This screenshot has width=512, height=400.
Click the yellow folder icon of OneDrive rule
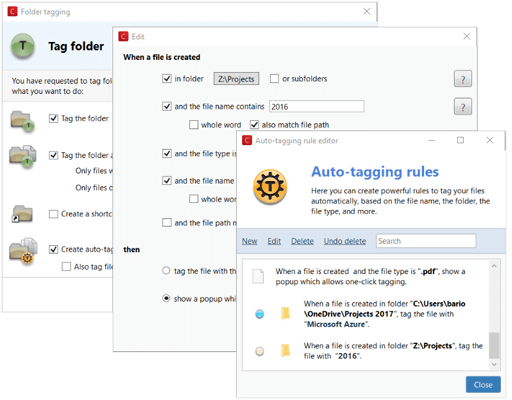click(x=285, y=313)
